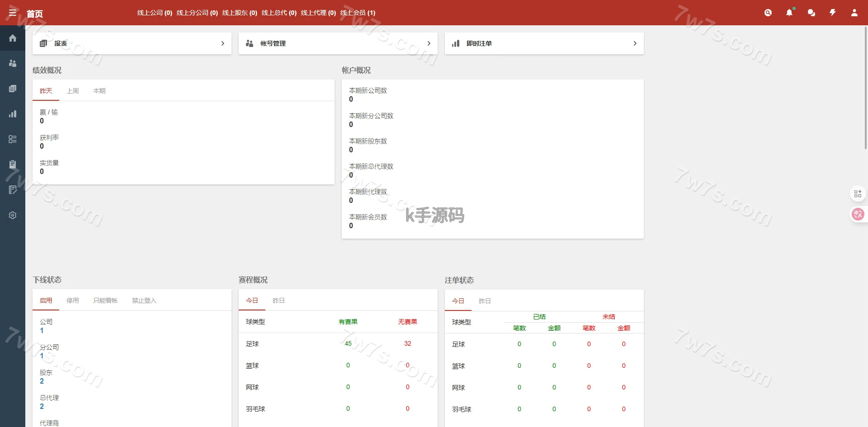Image resolution: width=868 pixels, height=427 pixels.
Task: Open settings gear icon in sidebar
Action: coord(13,215)
